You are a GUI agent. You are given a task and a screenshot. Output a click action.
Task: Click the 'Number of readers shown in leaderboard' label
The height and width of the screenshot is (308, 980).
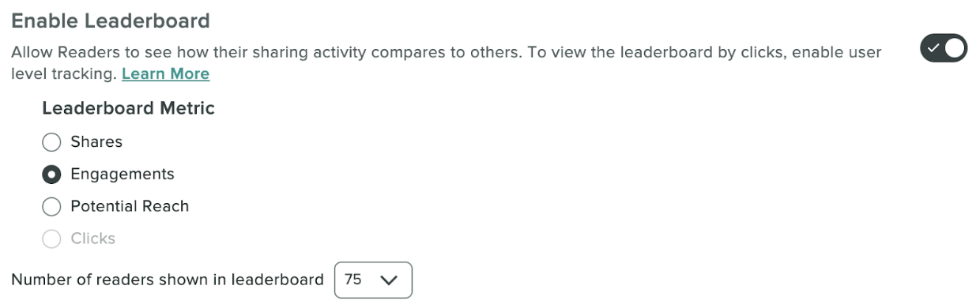tap(168, 280)
